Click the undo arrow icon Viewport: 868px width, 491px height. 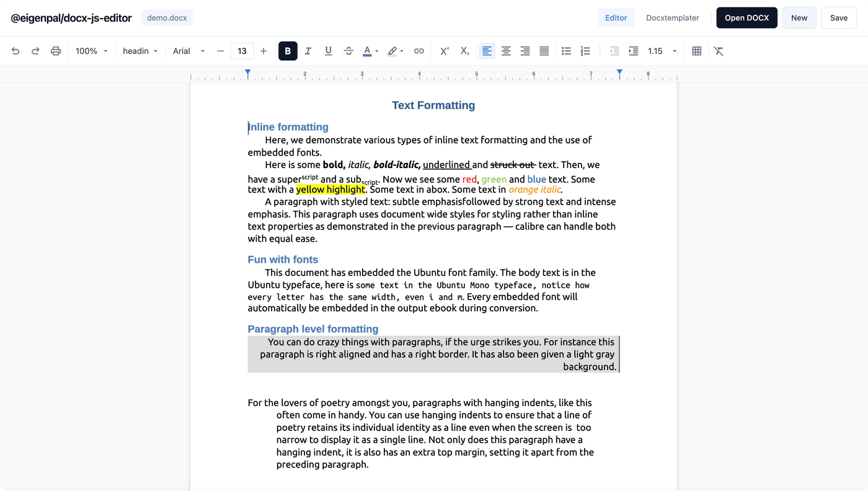point(15,51)
